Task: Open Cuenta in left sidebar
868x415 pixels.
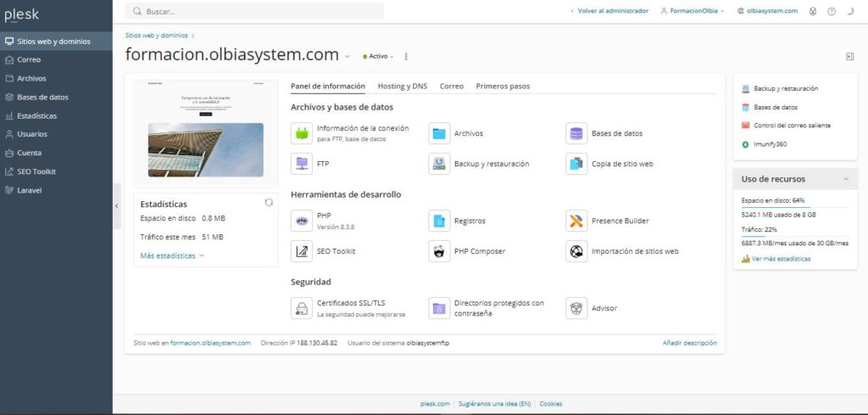Action: click(56, 153)
